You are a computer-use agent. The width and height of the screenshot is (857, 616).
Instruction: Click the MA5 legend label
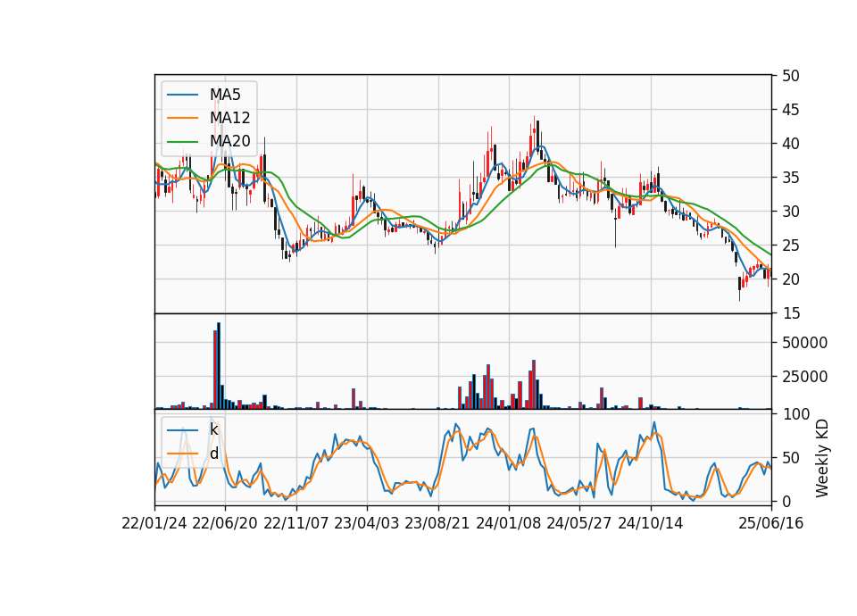[225, 95]
